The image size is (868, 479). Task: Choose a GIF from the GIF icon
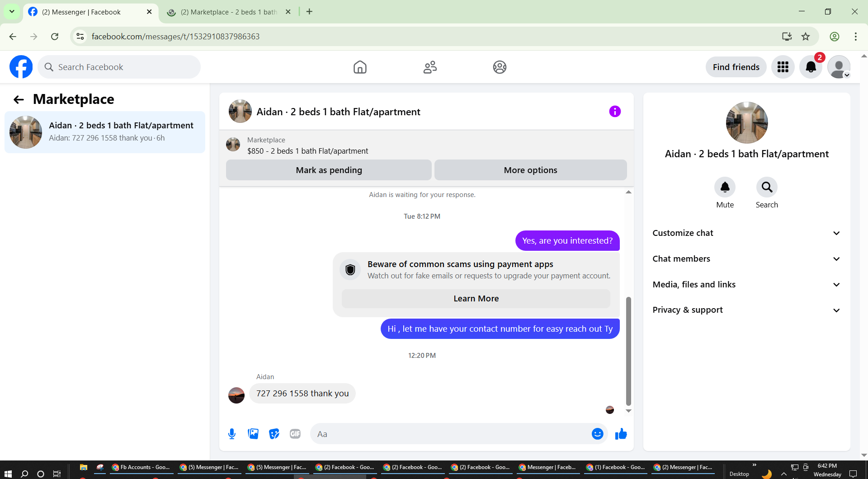[x=295, y=434]
